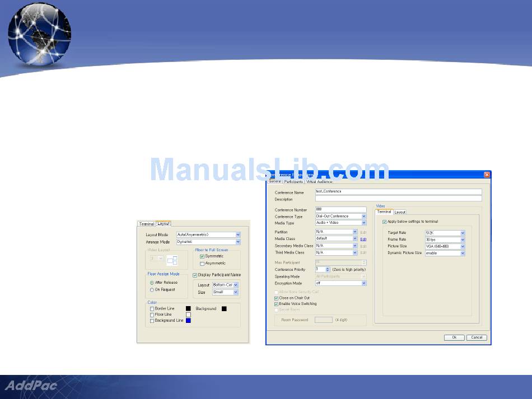Open the Arrange Mode dropdown
This screenshot has width=532, height=399.
tap(208, 242)
